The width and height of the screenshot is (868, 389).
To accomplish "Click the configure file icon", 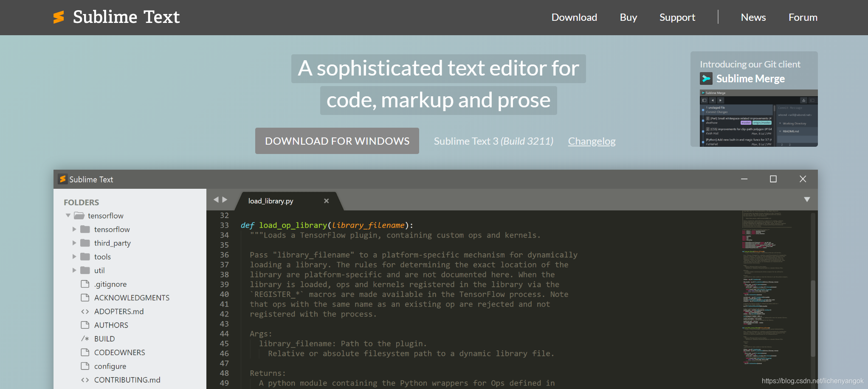I will pyautogui.click(x=85, y=366).
